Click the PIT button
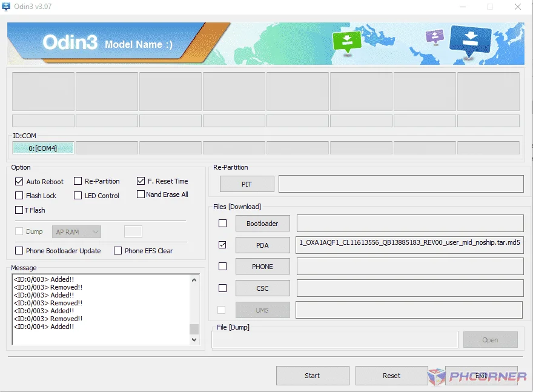This screenshot has width=533, height=392. pos(247,184)
